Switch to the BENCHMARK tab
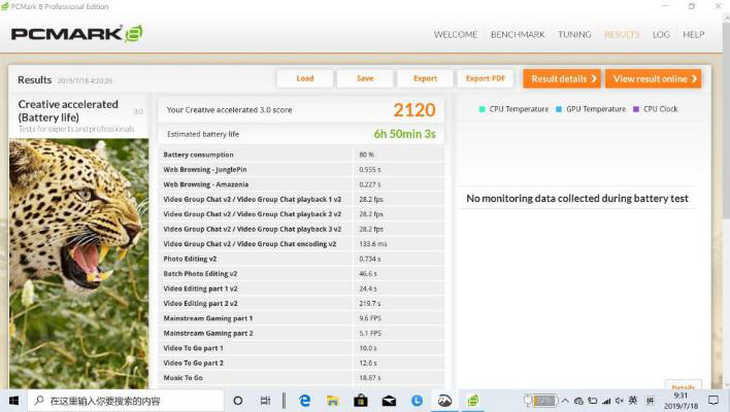 517,34
